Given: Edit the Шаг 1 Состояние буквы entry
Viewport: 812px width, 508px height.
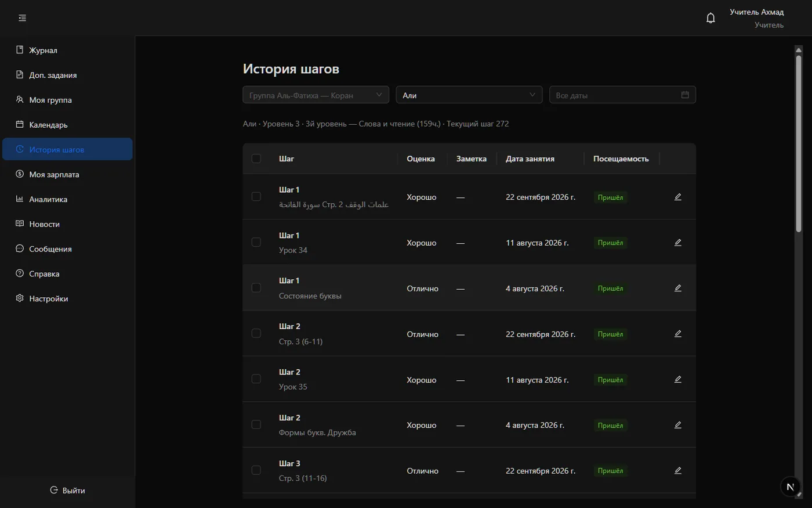Looking at the screenshot, I should click(x=677, y=288).
